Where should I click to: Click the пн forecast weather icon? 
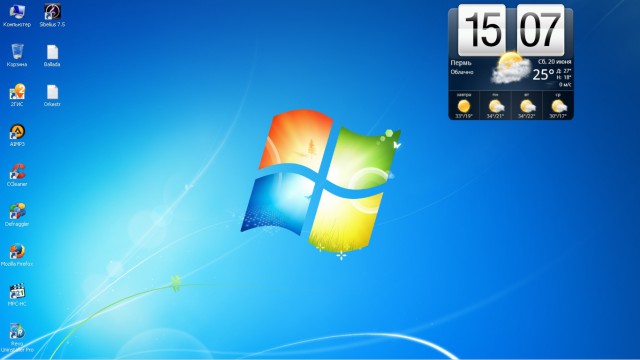coord(496,106)
